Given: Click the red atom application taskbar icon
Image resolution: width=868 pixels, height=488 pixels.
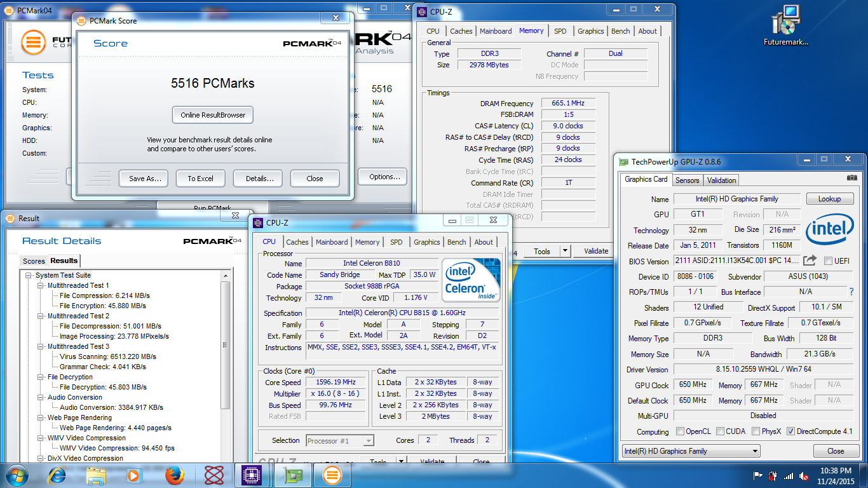Looking at the screenshot, I should tap(214, 475).
